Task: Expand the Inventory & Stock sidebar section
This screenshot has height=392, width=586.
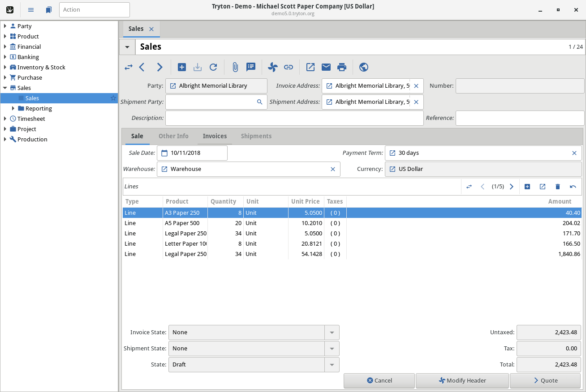Action: pos(5,67)
